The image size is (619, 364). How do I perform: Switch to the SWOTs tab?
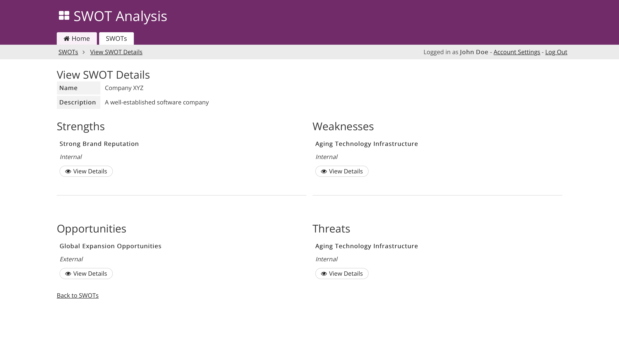(116, 38)
